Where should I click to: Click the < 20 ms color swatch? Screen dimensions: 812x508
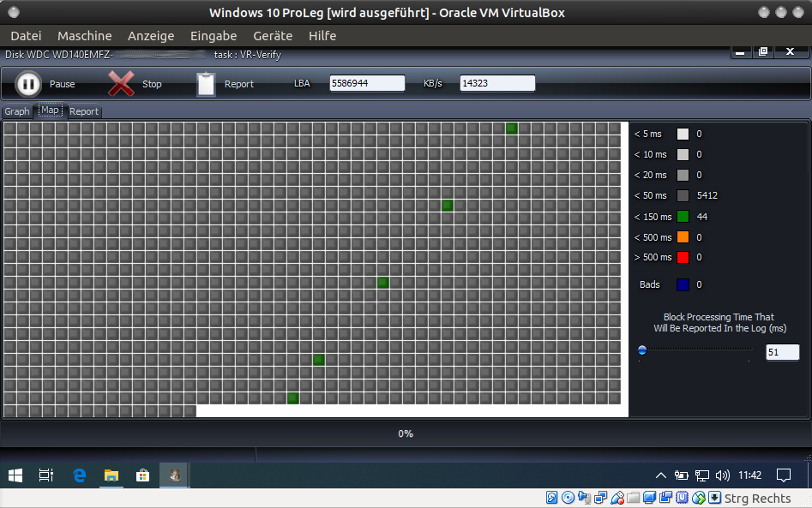tap(683, 176)
